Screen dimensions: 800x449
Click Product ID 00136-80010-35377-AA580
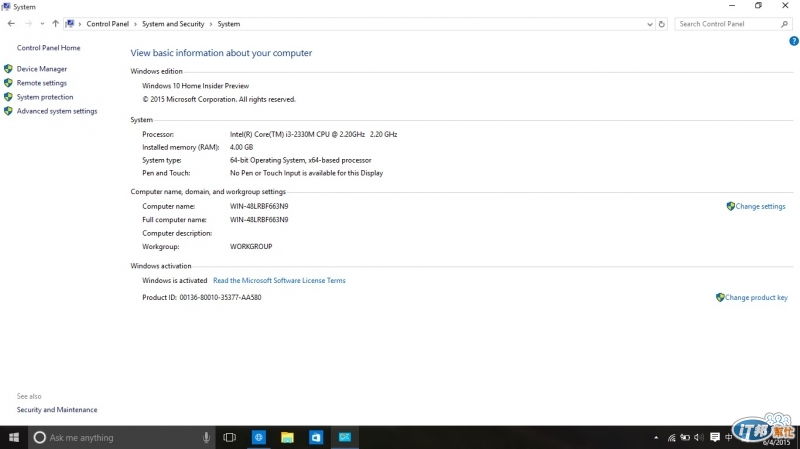202,297
